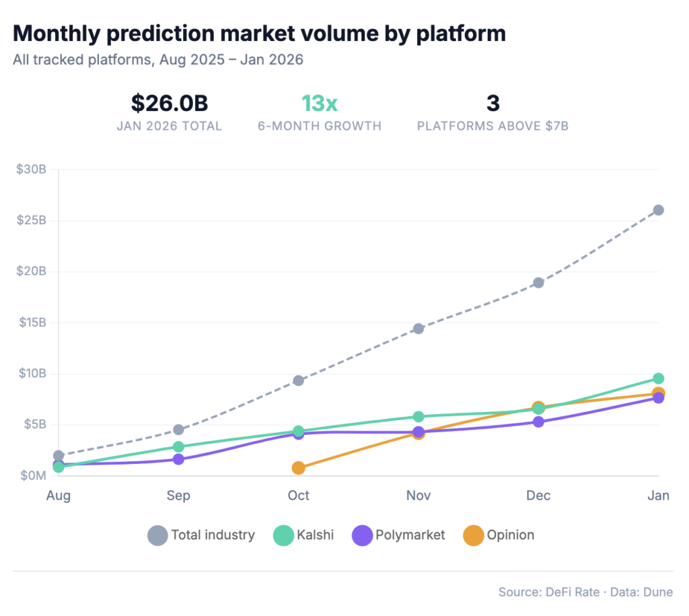
Task: Click the Kalshi Nov data point
Action: (418, 417)
